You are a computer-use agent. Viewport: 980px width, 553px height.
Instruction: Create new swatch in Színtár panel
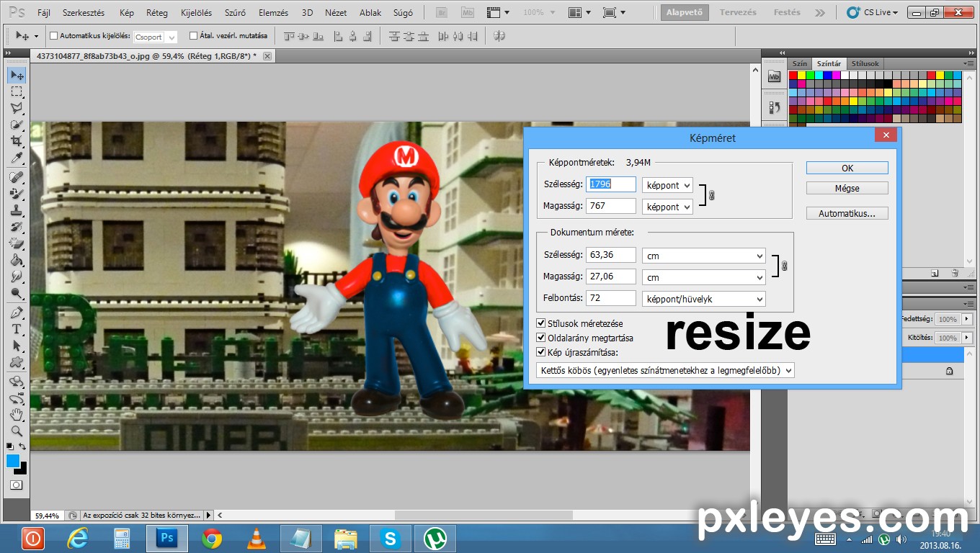point(935,273)
